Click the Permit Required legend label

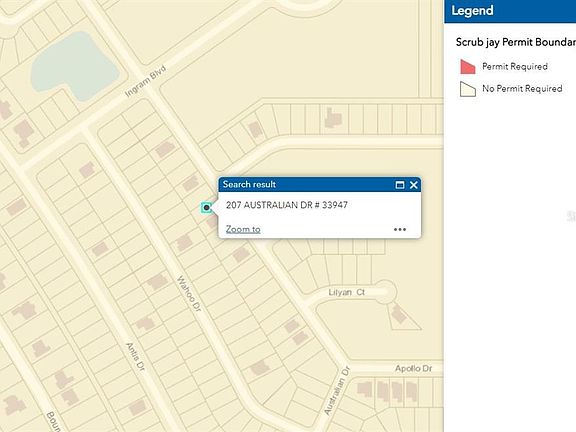click(515, 66)
